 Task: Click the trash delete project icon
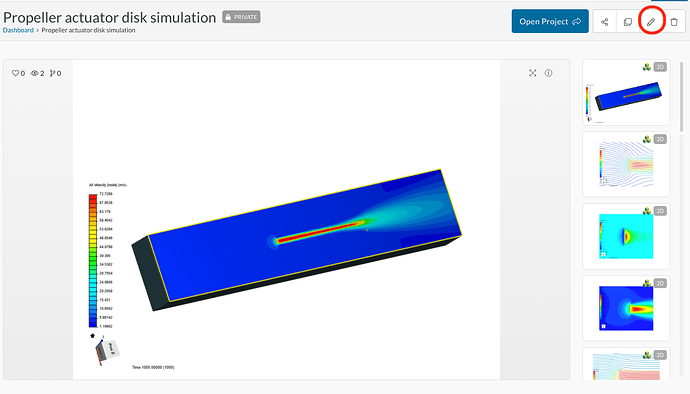click(x=674, y=22)
